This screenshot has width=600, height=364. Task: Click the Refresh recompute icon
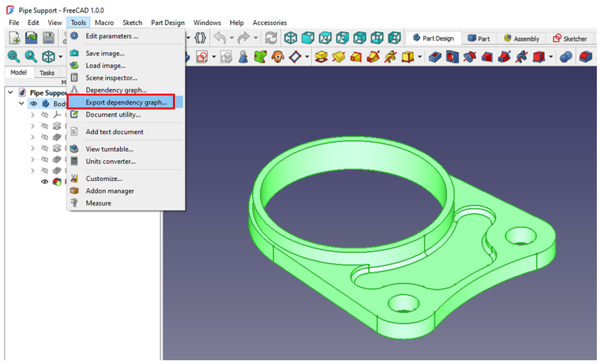(x=271, y=38)
